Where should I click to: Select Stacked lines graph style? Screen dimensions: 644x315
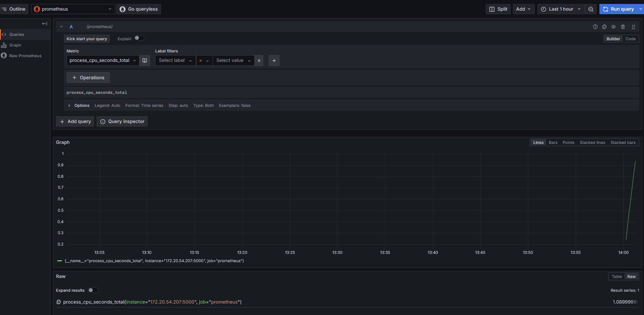tap(592, 142)
